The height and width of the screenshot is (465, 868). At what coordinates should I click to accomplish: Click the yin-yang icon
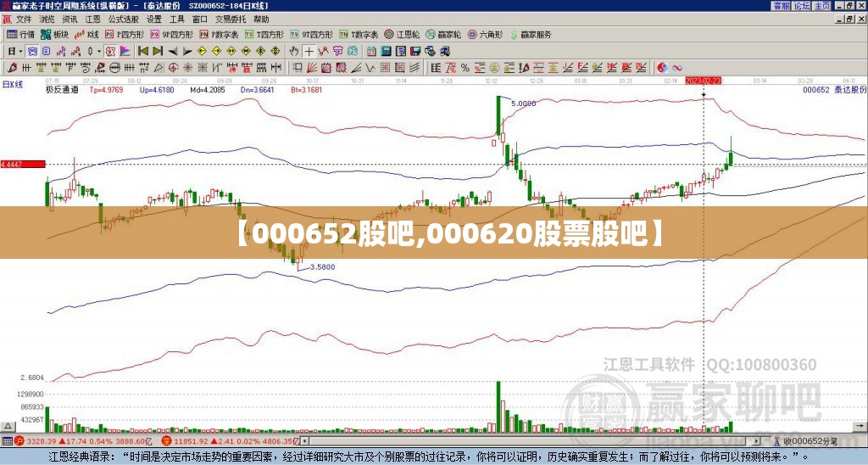[662, 68]
